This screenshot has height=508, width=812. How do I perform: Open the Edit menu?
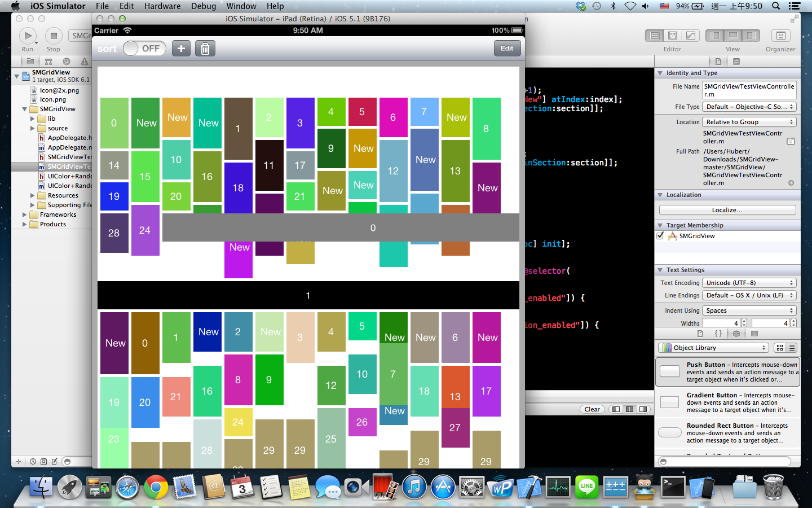click(x=127, y=6)
